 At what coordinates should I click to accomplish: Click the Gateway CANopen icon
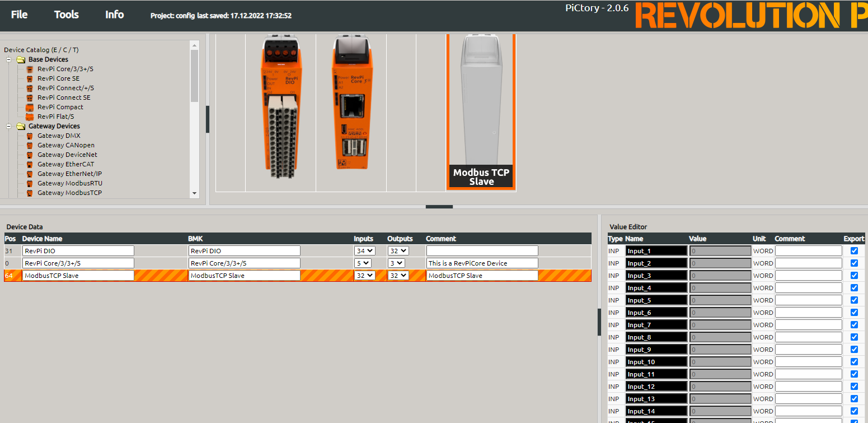[30, 145]
